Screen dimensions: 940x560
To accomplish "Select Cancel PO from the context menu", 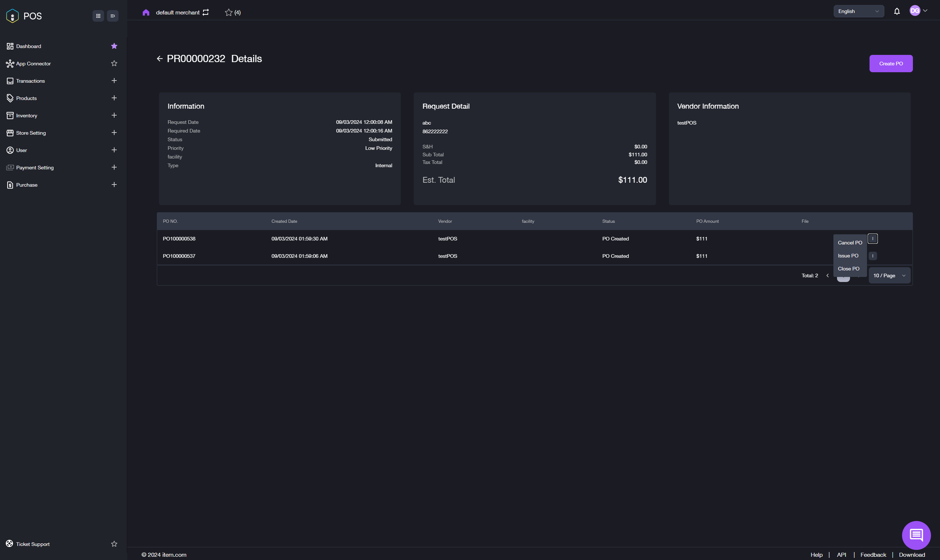I will pyautogui.click(x=850, y=243).
